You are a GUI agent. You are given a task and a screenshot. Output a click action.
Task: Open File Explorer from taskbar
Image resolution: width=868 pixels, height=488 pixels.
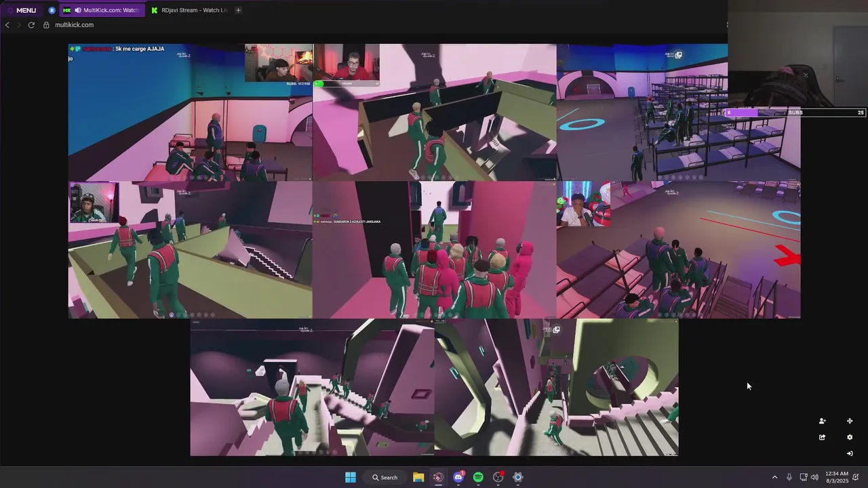[418, 477]
